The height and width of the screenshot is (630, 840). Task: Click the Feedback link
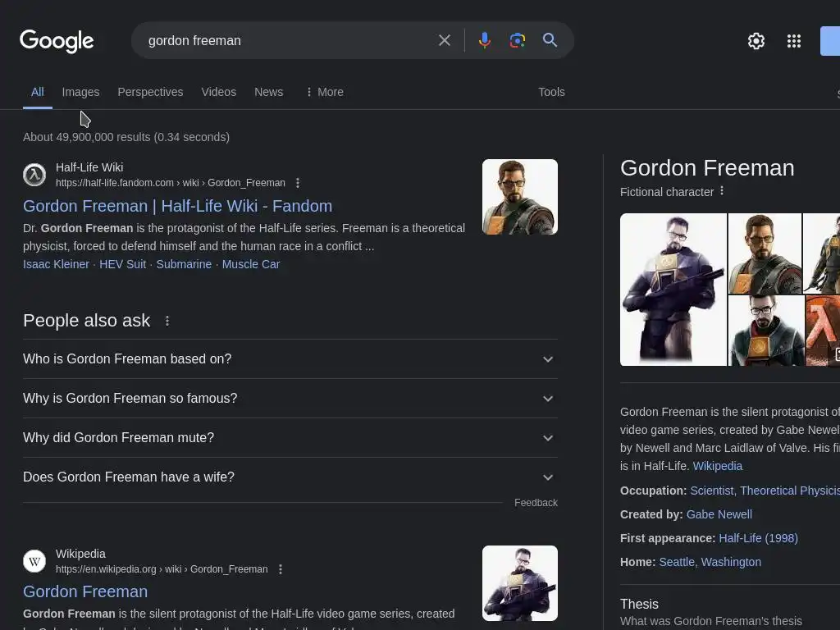click(x=536, y=503)
